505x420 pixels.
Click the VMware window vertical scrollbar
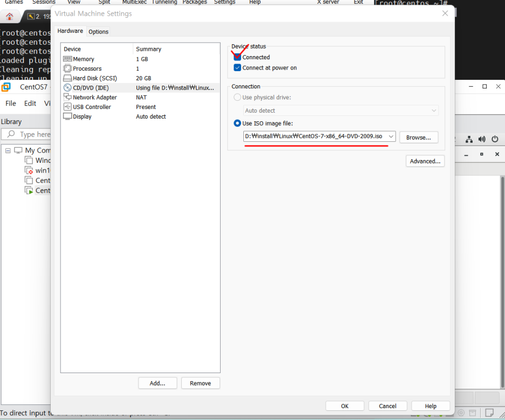502,282
